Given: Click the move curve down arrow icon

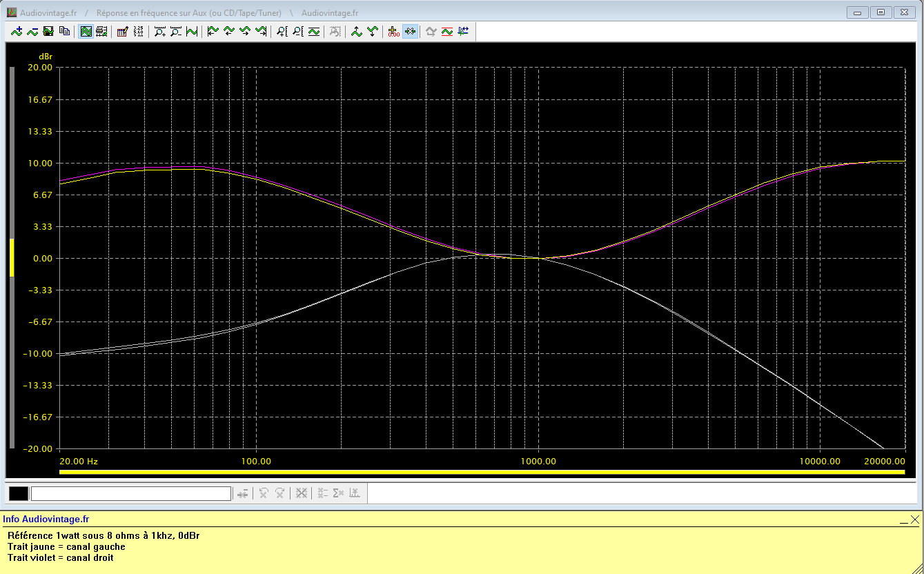Looking at the screenshot, I should pos(372,31).
